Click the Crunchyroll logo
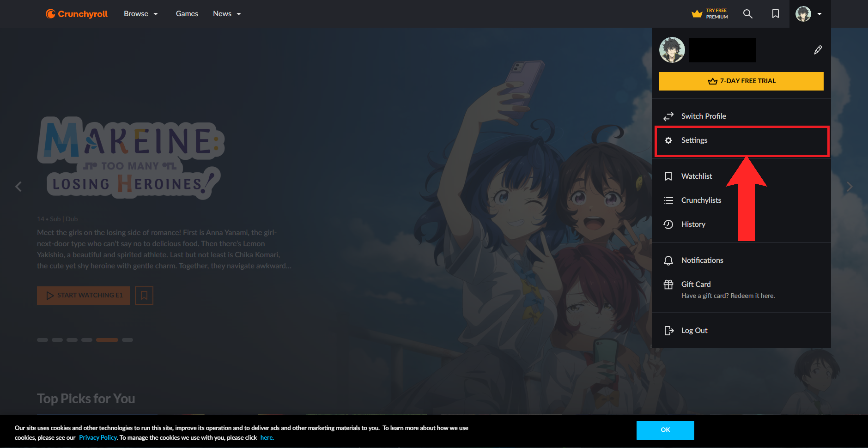Viewport: 868px width, 448px height. [x=77, y=14]
